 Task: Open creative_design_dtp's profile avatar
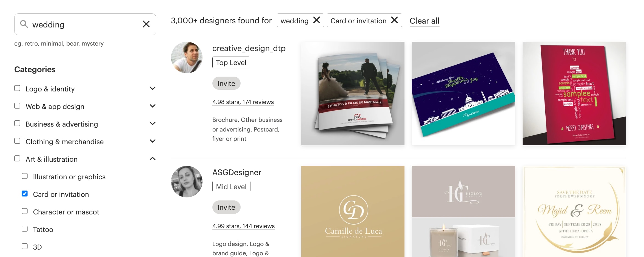[x=187, y=57]
